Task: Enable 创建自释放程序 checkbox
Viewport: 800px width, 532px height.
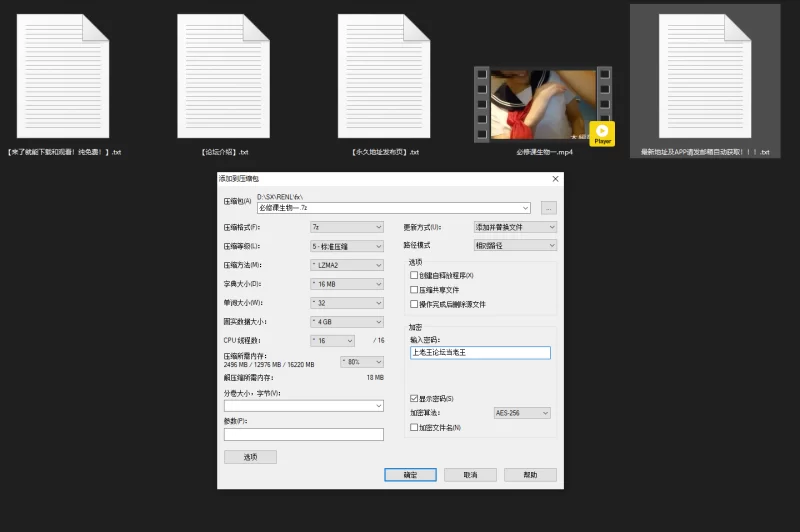Action: (414, 275)
